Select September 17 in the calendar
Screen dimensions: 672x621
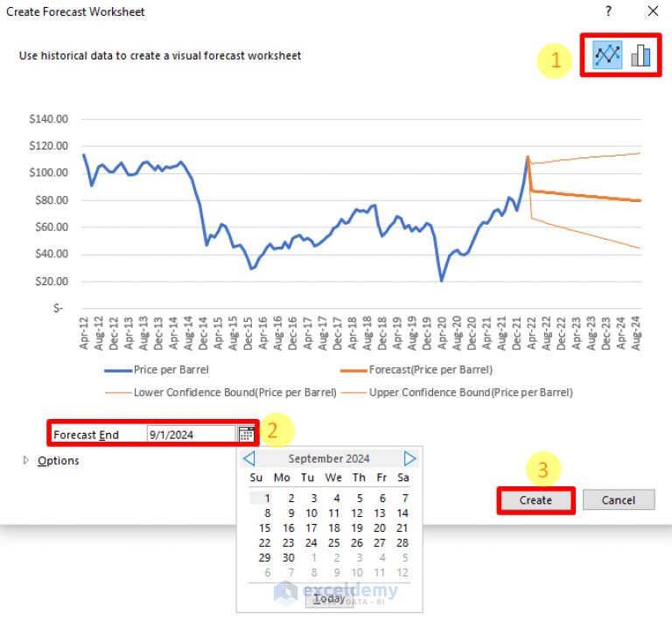tap(311, 528)
